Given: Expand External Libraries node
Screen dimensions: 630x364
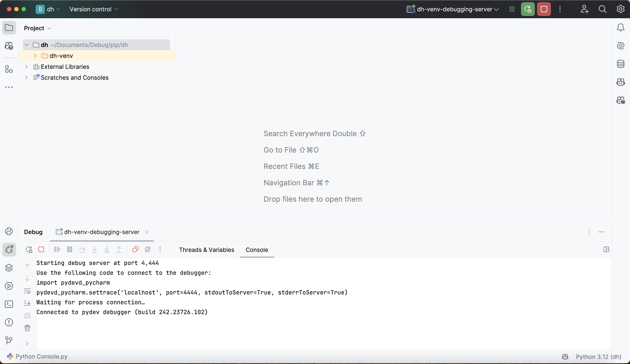Looking at the screenshot, I should click(26, 67).
